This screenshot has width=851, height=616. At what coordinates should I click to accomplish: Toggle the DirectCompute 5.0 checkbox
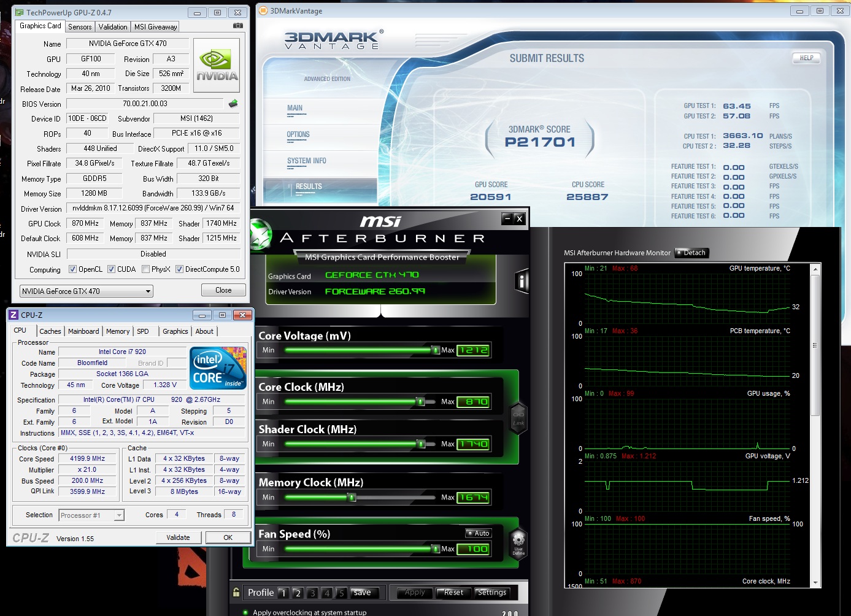179,269
